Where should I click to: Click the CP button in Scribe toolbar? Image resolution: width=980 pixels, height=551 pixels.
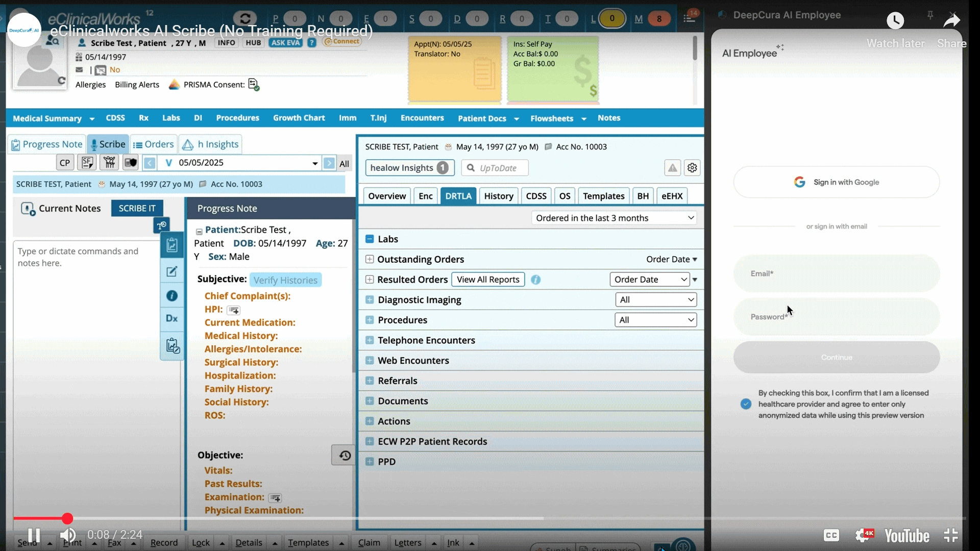click(65, 163)
